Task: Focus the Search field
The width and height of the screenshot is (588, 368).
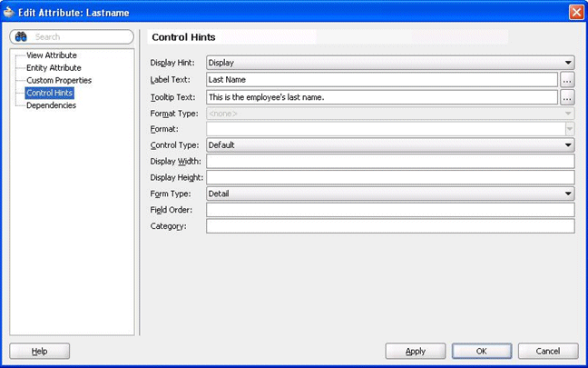Action: pyautogui.click(x=72, y=36)
